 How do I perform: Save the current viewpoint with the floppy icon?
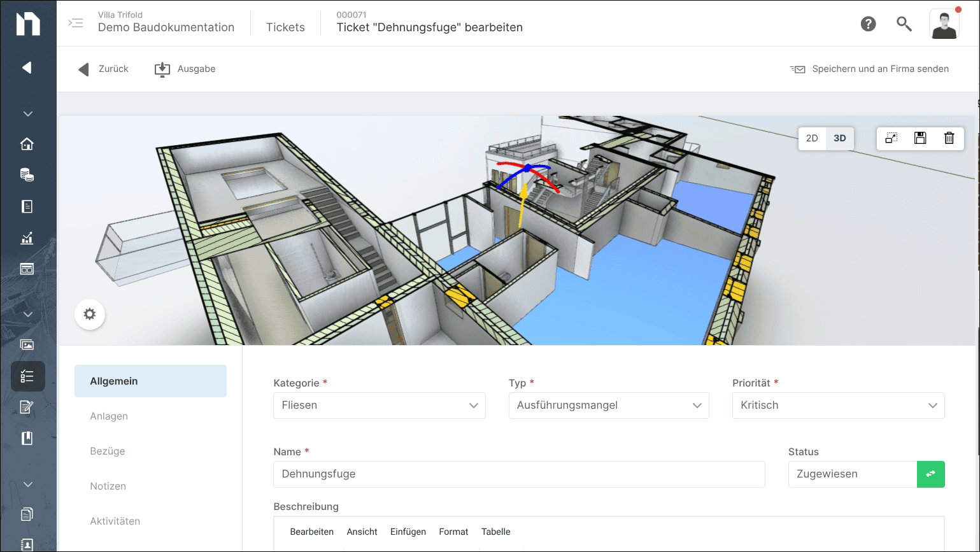[920, 138]
